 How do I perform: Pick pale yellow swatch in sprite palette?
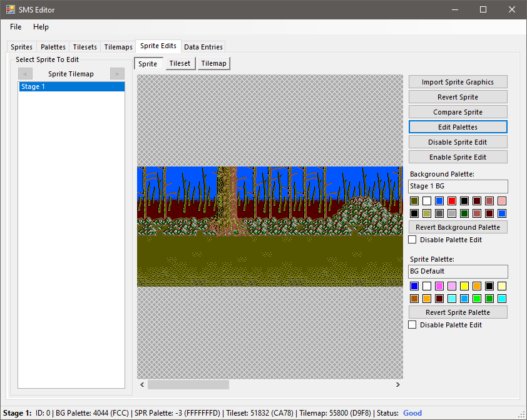point(502,286)
